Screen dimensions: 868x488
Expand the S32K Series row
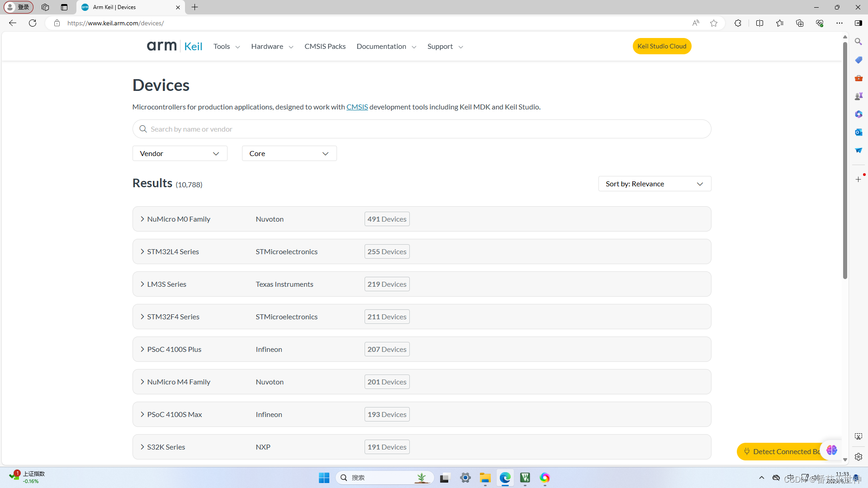422,447
